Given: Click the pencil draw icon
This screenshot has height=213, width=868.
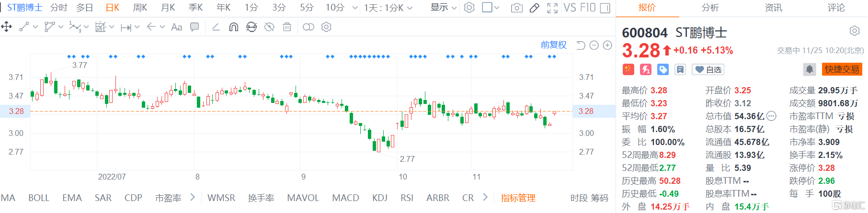Looking at the screenshot, I should pyautogui.click(x=535, y=8).
